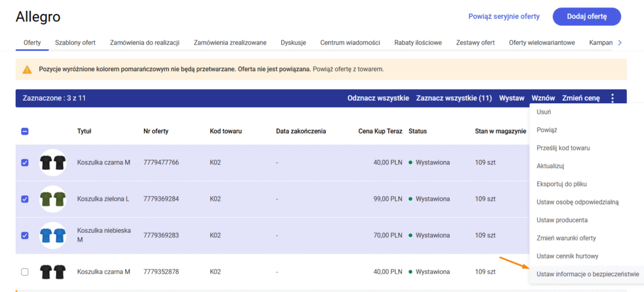Open green t-shirt thumbnail
This screenshot has height=292, width=644.
(53, 199)
